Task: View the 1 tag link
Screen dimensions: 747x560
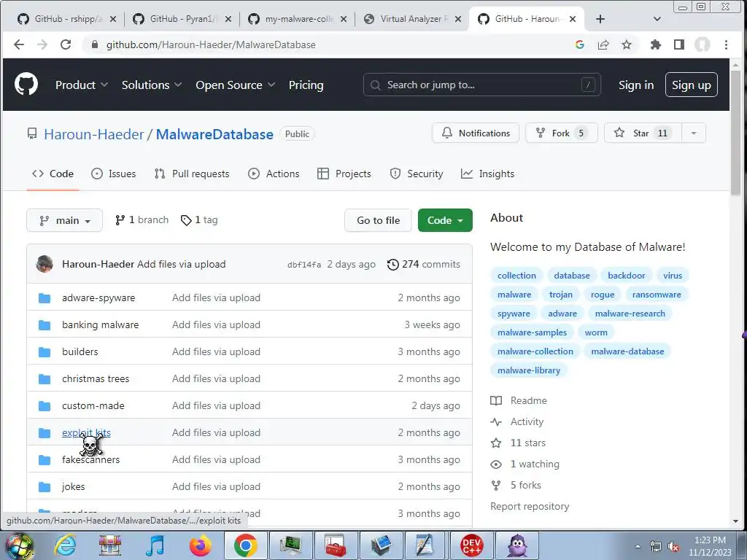Action: (199, 220)
